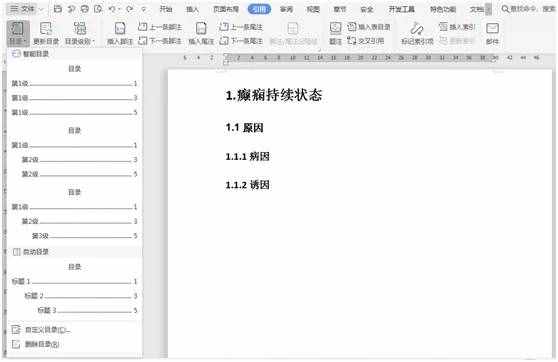This screenshot has width=558, height=362.
Task: Click the right indent marker on the ruler
Action: [x=494, y=60]
